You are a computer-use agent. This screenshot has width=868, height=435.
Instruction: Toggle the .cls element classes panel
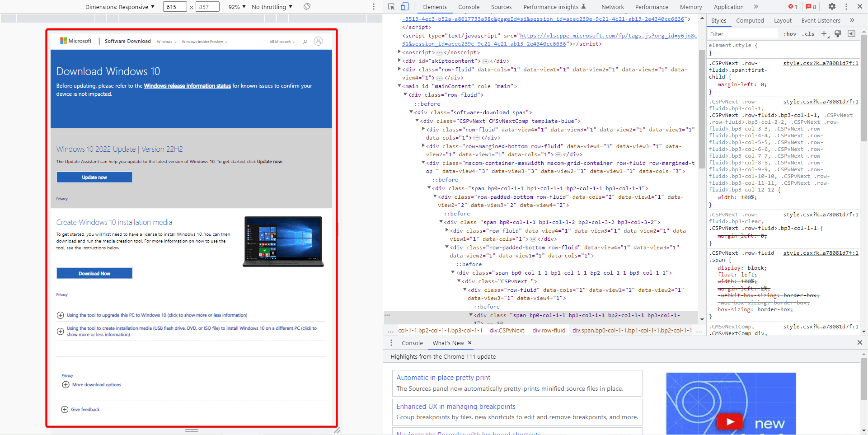pos(808,34)
